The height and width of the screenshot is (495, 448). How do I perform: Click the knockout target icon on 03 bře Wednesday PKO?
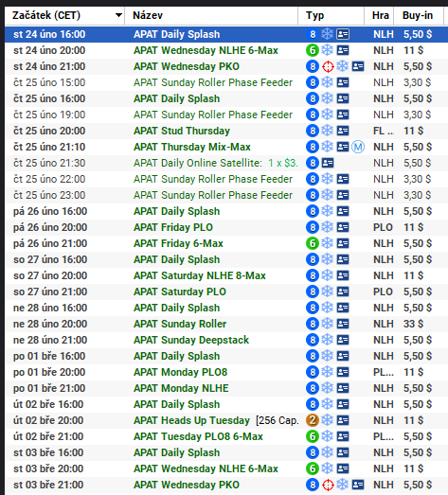point(328,485)
